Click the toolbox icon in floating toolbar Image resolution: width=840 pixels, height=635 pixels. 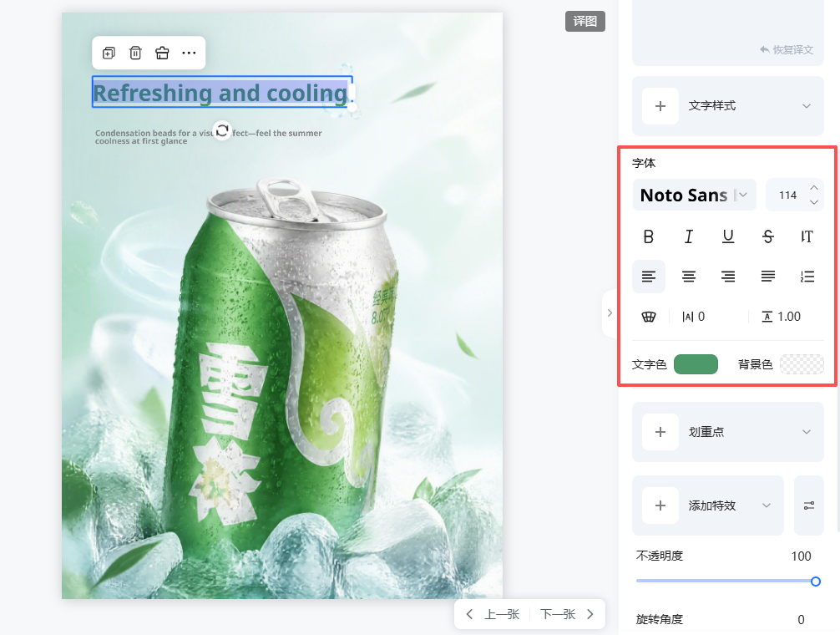[162, 53]
